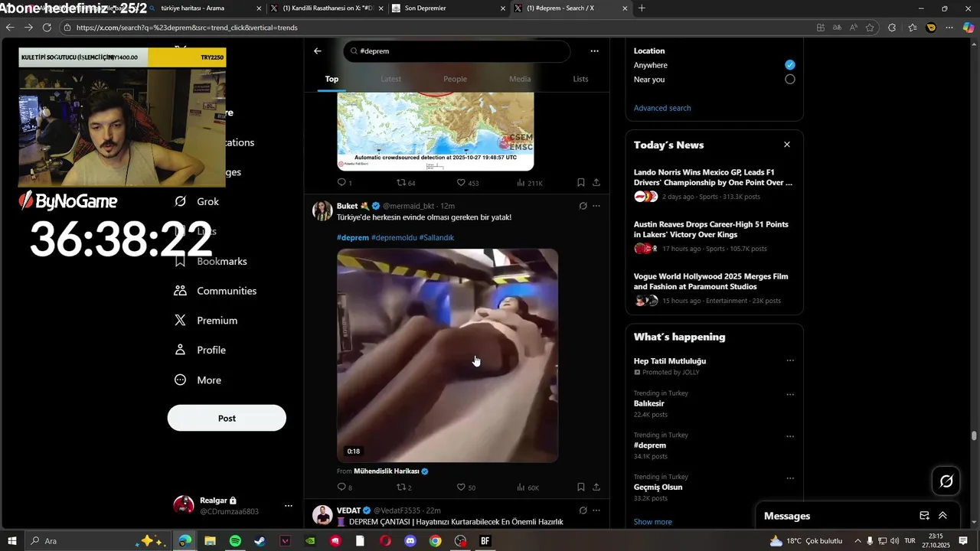Image resolution: width=980 pixels, height=551 pixels.
Task: Open the browser Copilot icon
Action: point(968,28)
